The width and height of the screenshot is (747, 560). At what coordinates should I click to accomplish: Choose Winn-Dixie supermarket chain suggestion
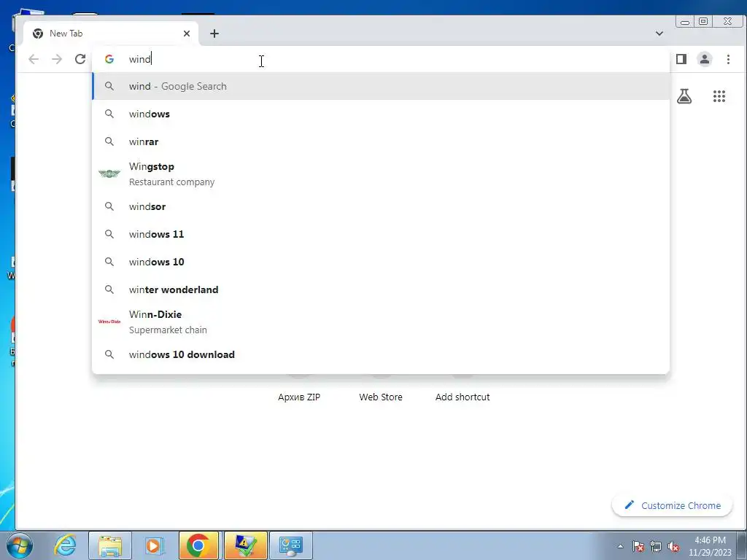coord(381,322)
